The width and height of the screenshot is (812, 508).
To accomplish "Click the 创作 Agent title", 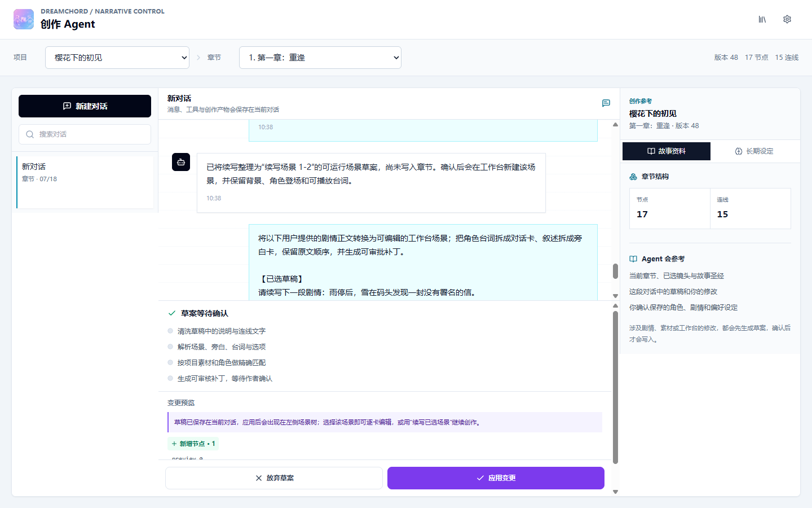I will click(x=68, y=24).
